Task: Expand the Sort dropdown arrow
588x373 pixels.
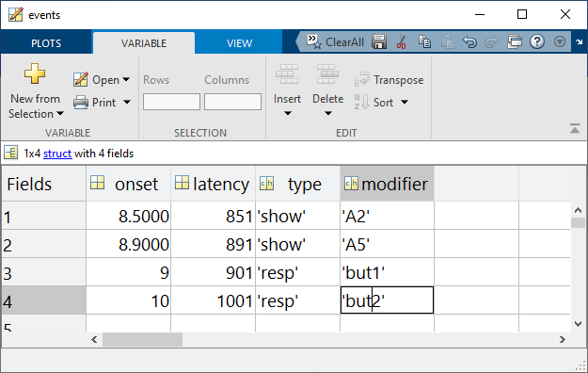Action: (405, 102)
